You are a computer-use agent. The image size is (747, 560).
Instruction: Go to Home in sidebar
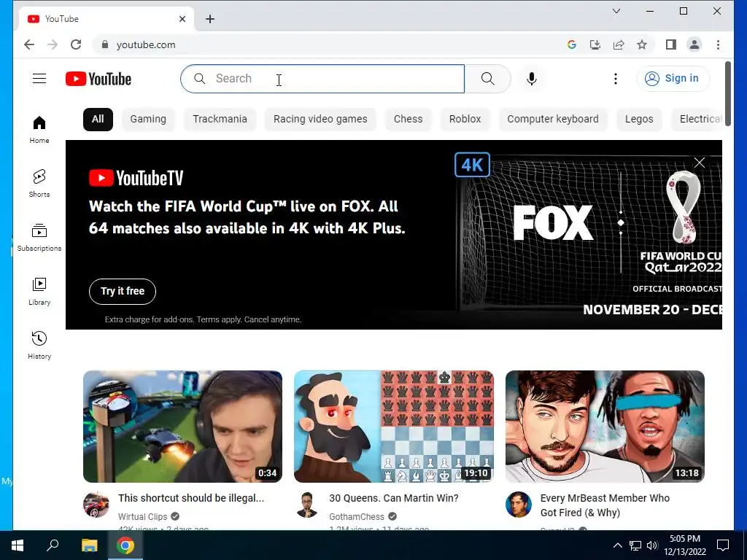[39, 130]
